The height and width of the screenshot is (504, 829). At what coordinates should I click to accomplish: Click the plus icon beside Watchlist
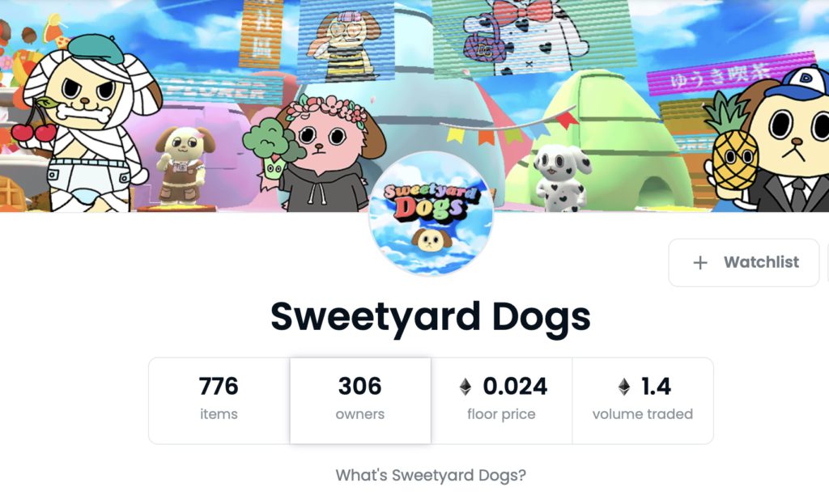(700, 263)
